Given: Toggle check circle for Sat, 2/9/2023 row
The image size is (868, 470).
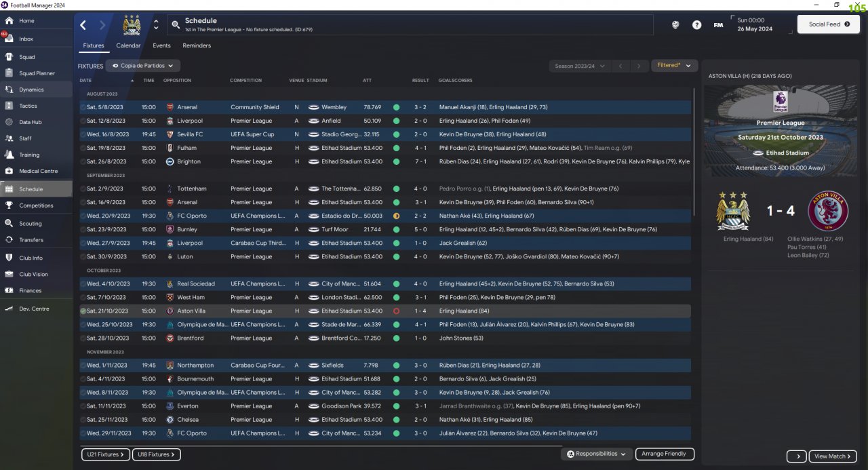Looking at the screenshot, I should (83, 189).
